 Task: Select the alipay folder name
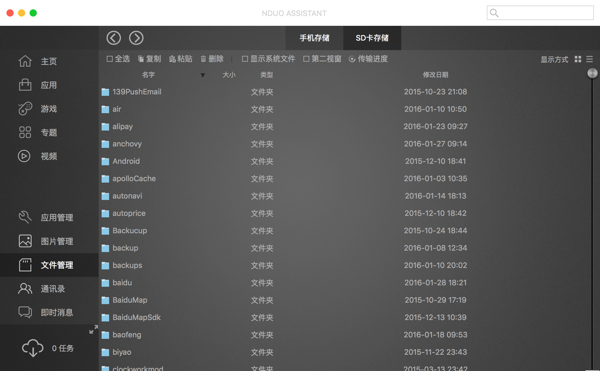tap(122, 127)
